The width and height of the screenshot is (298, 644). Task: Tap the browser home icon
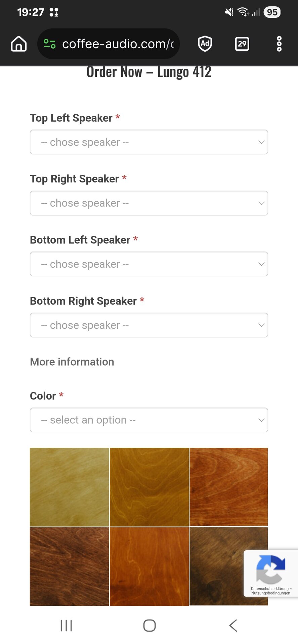(x=19, y=44)
